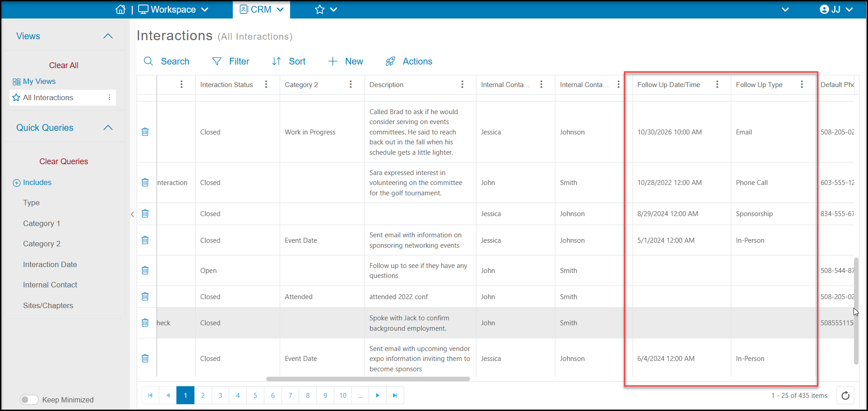Image resolution: width=868 pixels, height=411 pixels.
Task: Open Interaction Status column menu
Action: click(266, 84)
